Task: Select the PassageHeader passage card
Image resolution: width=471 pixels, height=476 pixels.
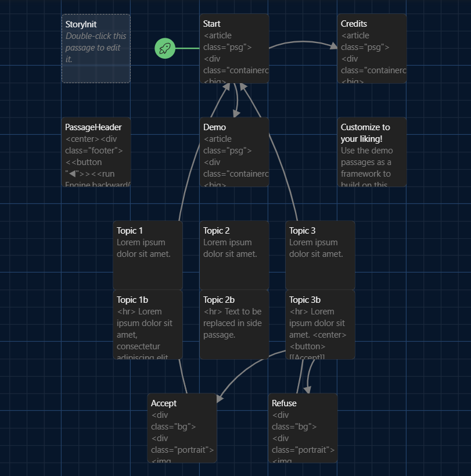Action: pyautogui.click(x=96, y=152)
